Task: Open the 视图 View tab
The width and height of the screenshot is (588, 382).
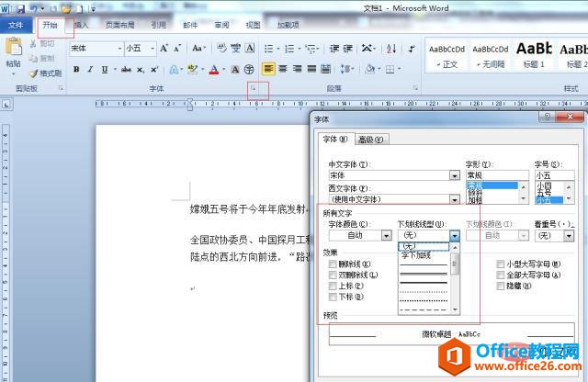Action: point(254,25)
